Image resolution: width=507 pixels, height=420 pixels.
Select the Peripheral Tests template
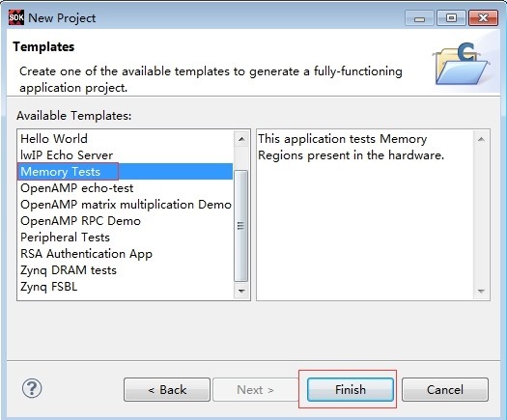point(126,238)
